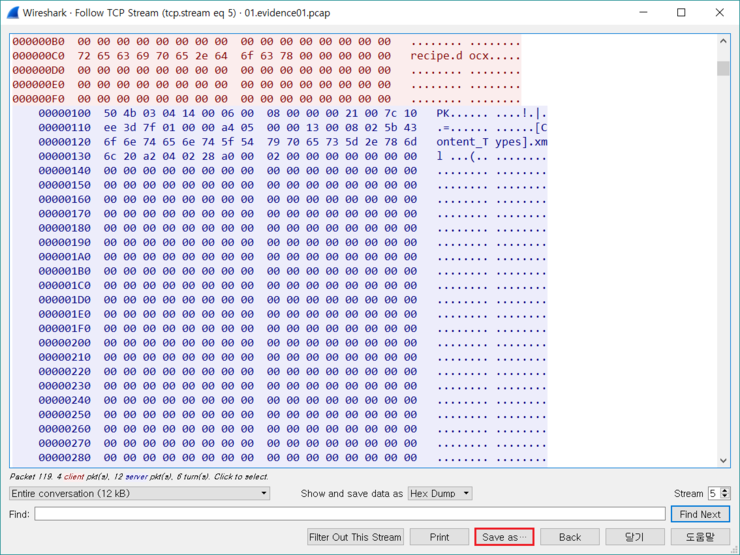
Task: Click the Save as button
Action: click(x=504, y=537)
